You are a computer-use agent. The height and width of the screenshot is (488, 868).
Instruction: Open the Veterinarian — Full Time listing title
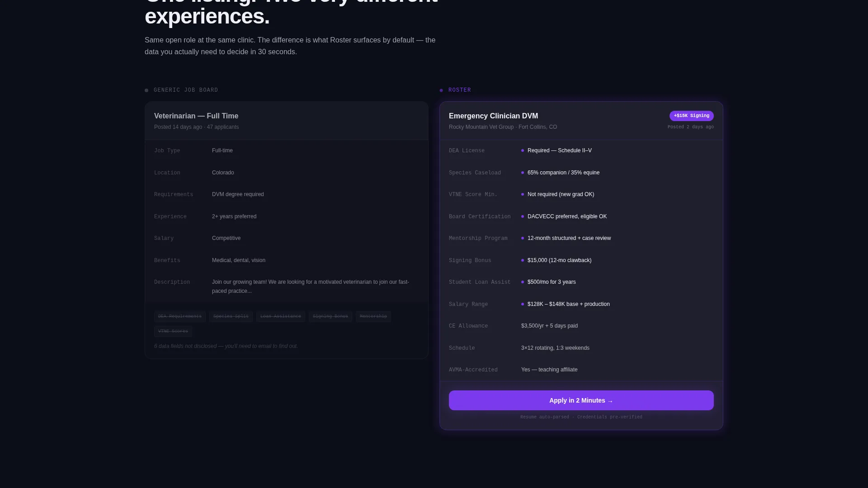pyautogui.click(x=196, y=116)
